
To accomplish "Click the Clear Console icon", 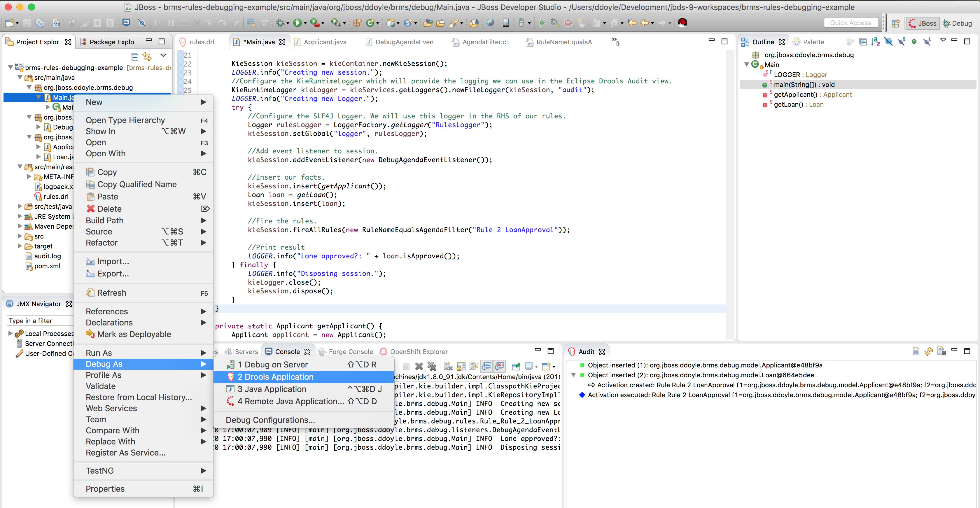I will [448, 366].
